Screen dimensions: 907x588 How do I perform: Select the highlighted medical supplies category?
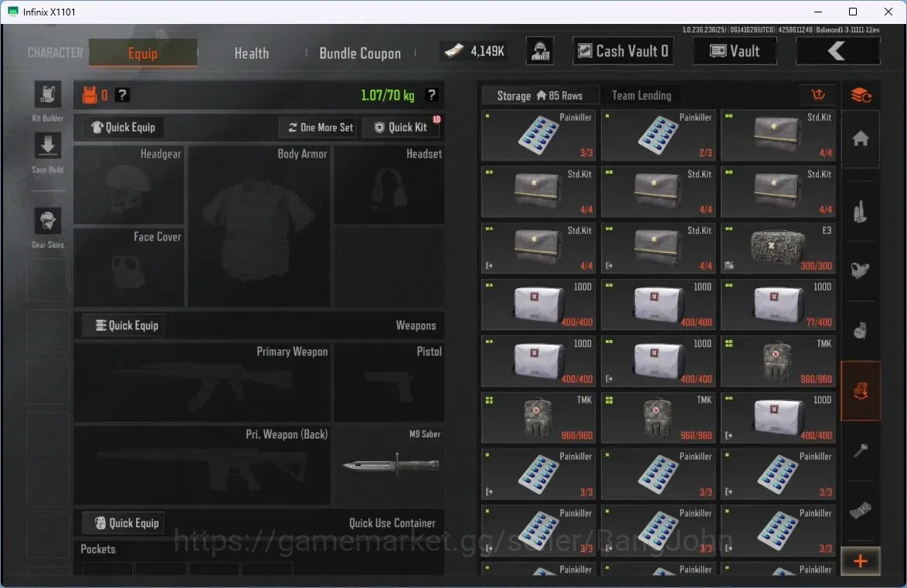(861, 391)
